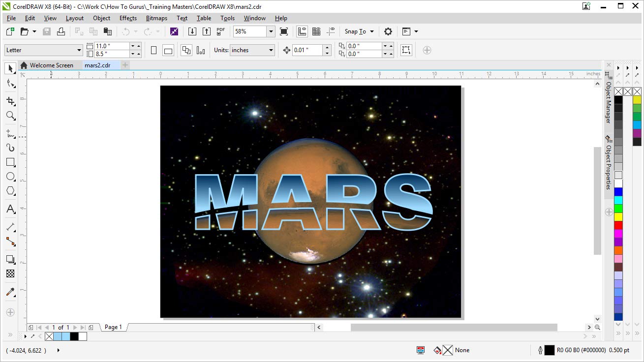The image size is (644, 362).
Task: Select the Polygon tool
Action: pos(10,191)
